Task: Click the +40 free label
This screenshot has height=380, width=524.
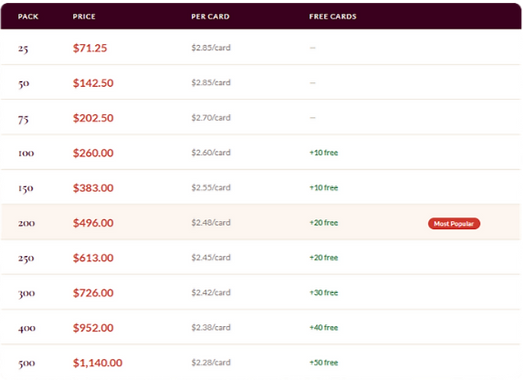Action: tap(323, 328)
